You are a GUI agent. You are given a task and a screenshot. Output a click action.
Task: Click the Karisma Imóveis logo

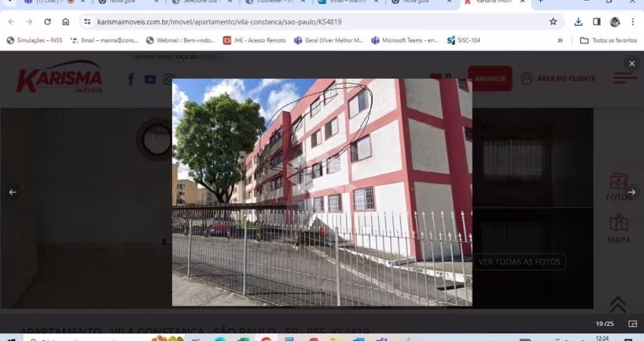[x=60, y=77]
